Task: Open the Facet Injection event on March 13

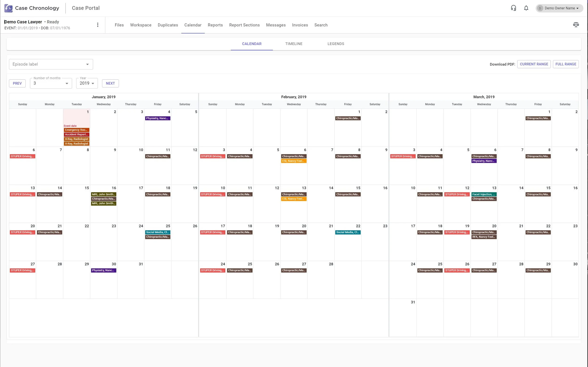Action: pos(484,194)
